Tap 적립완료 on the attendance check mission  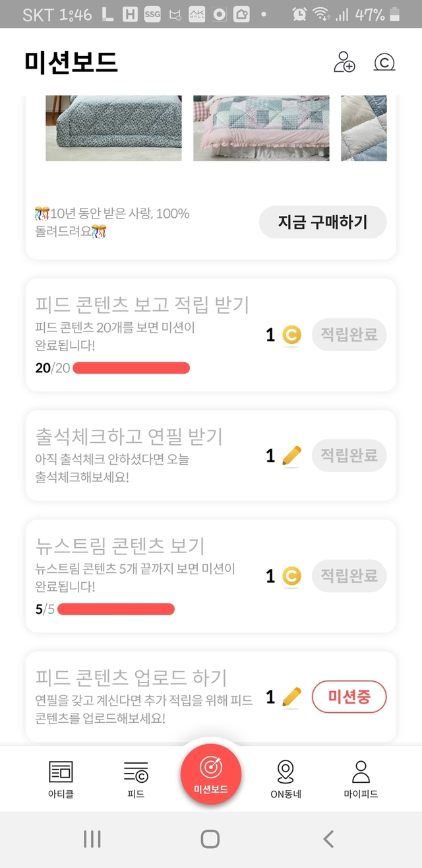tap(349, 455)
